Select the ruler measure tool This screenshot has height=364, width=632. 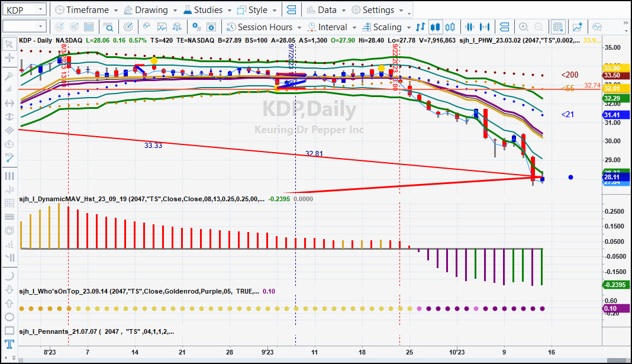(x=9, y=158)
